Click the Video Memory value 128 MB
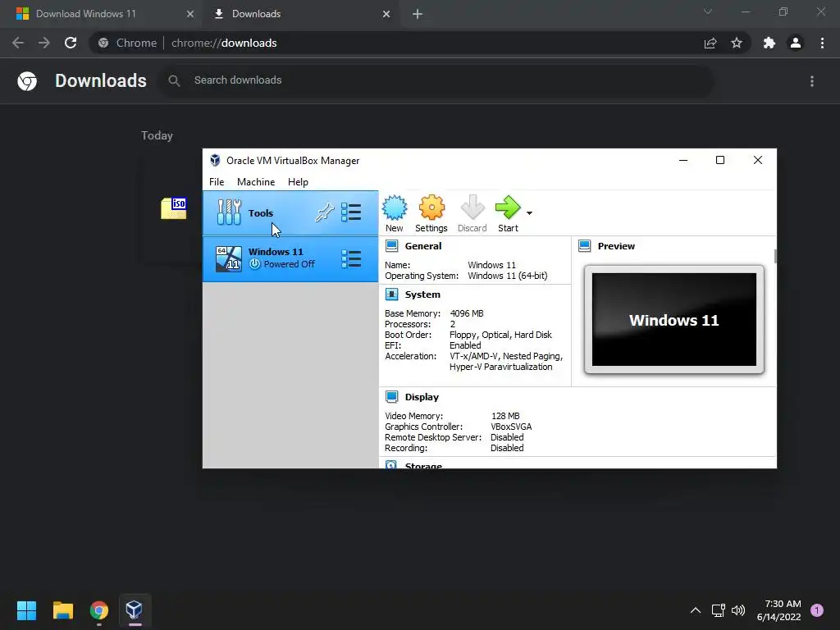This screenshot has width=840, height=630. click(505, 416)
